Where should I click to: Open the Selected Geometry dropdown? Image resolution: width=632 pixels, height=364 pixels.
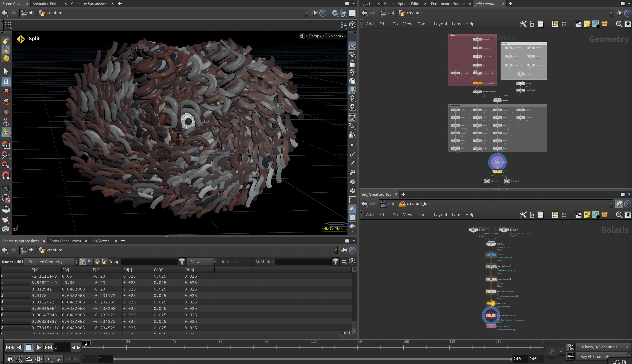tap(52, 262)
